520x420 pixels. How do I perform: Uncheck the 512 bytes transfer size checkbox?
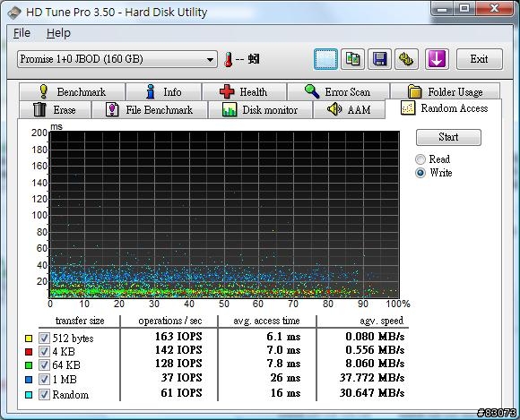[x=44, y=338]
